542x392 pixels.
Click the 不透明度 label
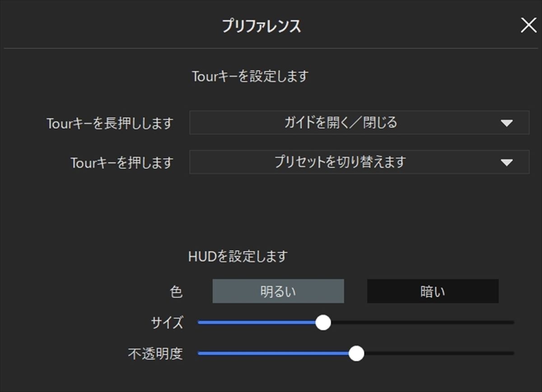(x=155, y=354)
